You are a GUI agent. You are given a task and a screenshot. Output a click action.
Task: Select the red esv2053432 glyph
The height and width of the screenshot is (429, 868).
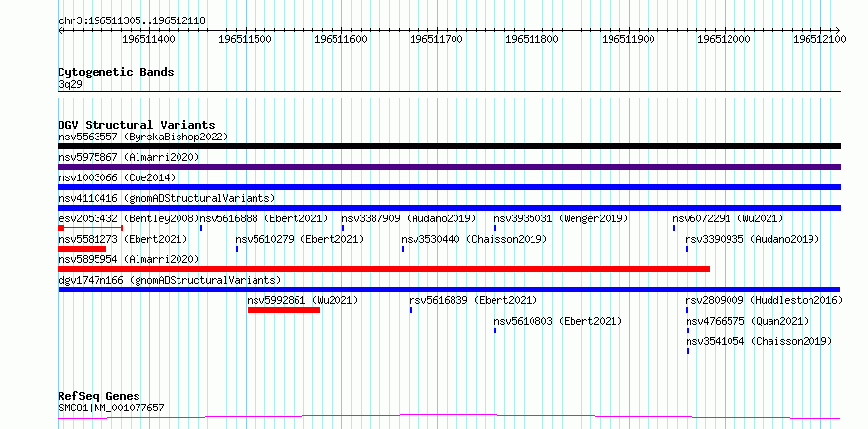tap(91, 228)
